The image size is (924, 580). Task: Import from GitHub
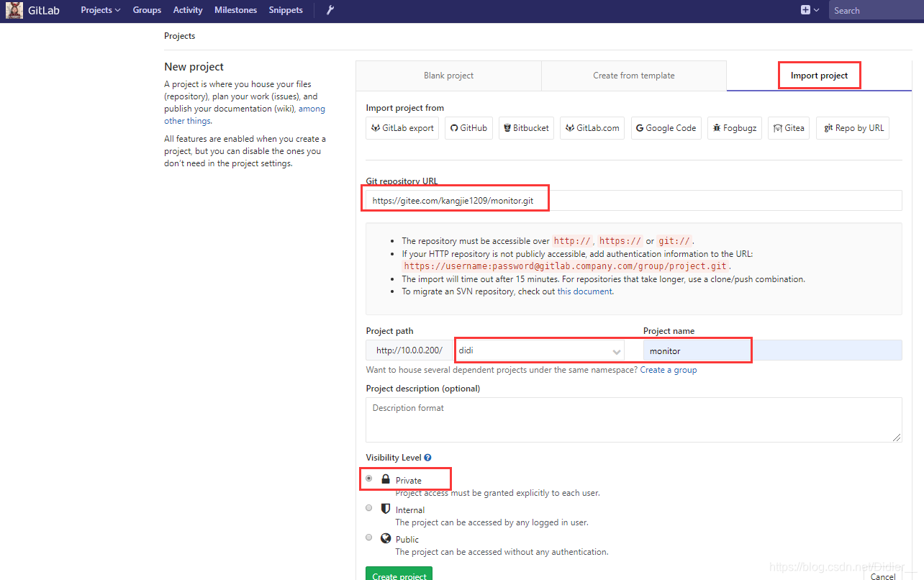(468, 128)
